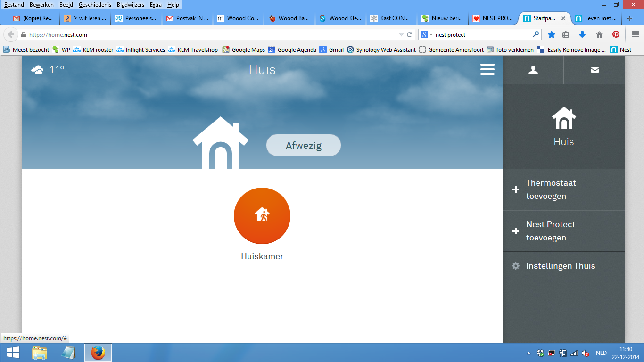Click the plus icon beside Thermostaat toevoegen

coord(516,189)
